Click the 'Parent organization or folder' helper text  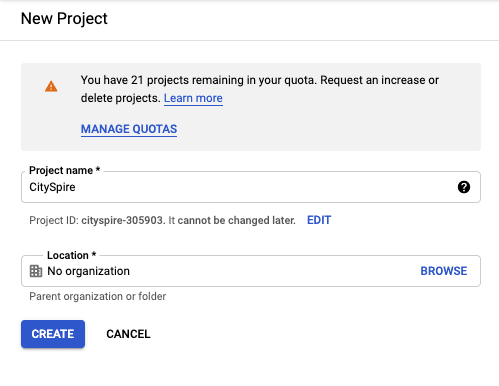[98, 296]
